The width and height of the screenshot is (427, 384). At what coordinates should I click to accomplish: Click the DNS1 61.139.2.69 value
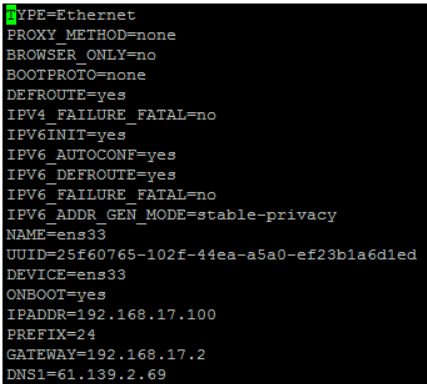[111, 375]
